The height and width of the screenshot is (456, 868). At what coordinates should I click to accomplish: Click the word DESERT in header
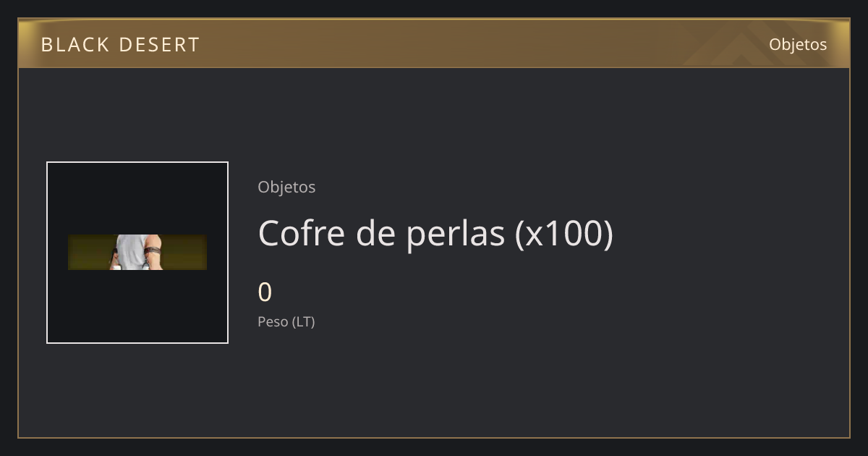pyautogui.click(x=159, y=45)
